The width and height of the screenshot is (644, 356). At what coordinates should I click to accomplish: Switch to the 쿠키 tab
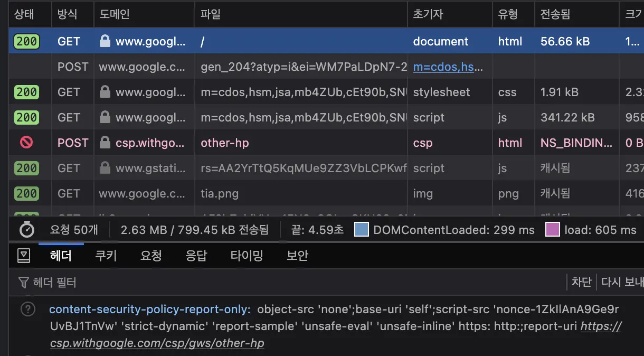point(106,256)
